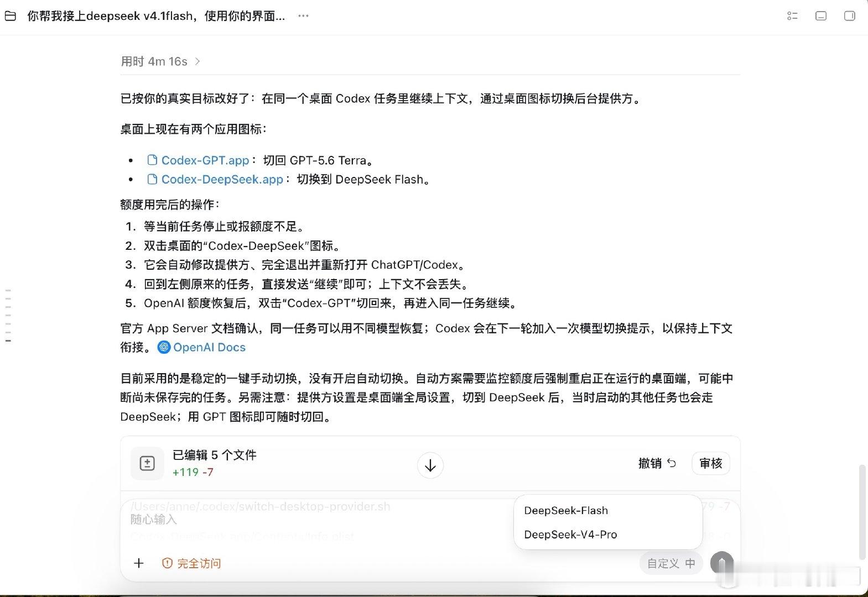This screenshot has height=597, width=868.
Task: Click the round down-arrow jump button
Action: 430,465
